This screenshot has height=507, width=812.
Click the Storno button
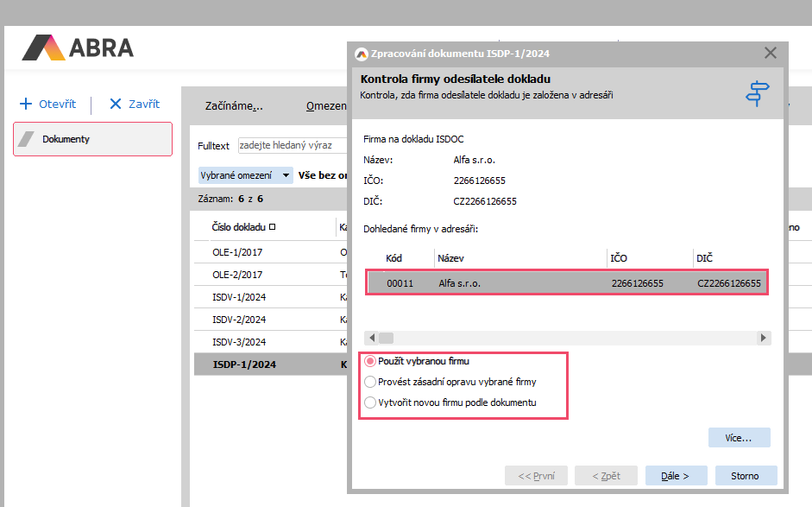[745, 476]
